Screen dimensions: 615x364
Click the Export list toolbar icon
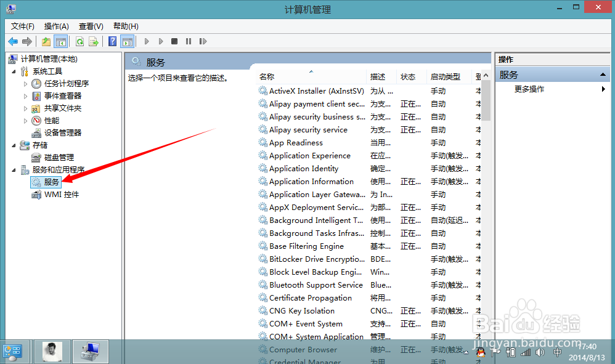[x=94, y=41]
